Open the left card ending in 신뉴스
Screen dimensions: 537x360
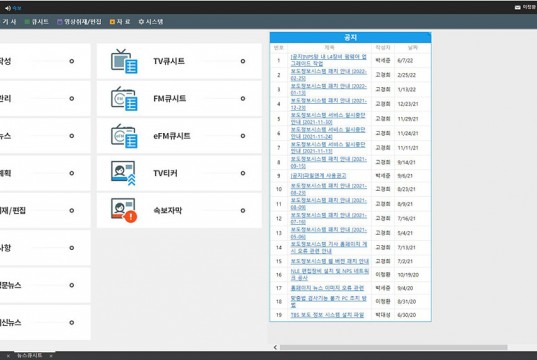pos(45,322)
